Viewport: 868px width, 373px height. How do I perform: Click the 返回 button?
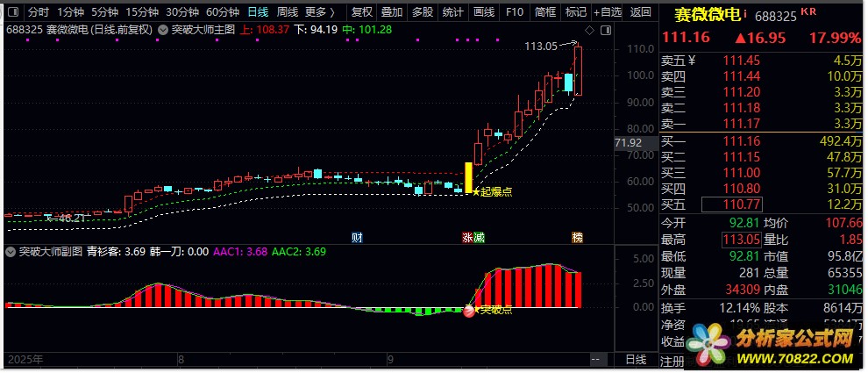[x=641, y=11]
